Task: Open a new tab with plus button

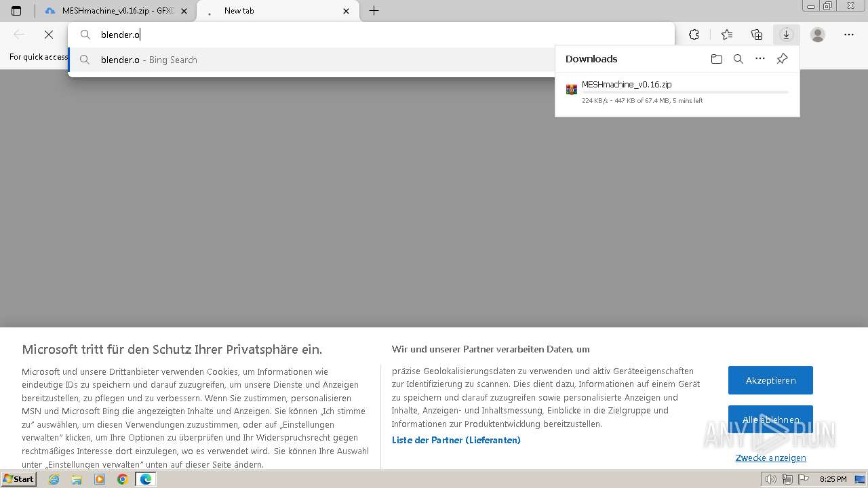Action: point(374,11)
